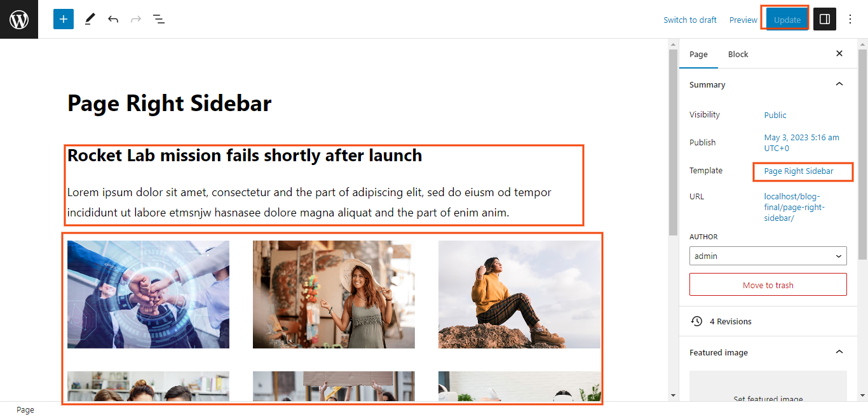Select the Page tab

click(x=698, y=54)
